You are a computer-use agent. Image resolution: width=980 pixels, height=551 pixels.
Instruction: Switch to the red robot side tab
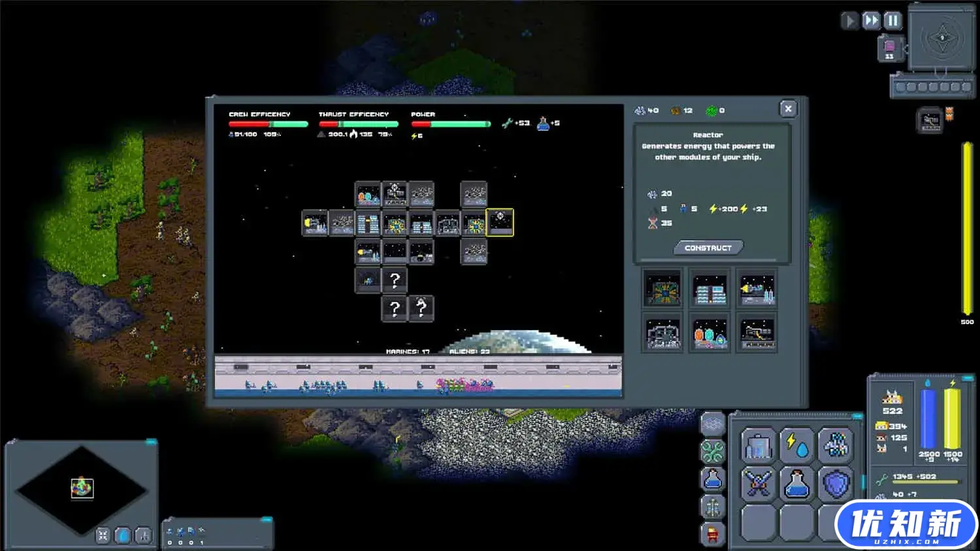click(x=713, y=534)
